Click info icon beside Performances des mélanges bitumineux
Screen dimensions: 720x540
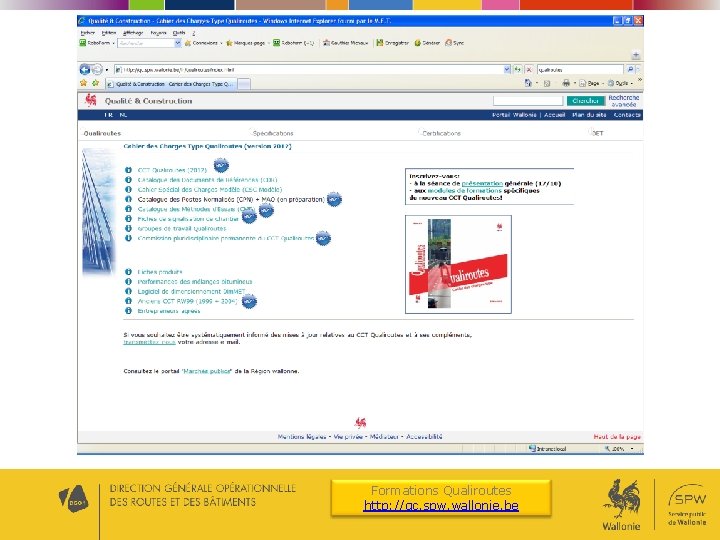coord(129,281)
